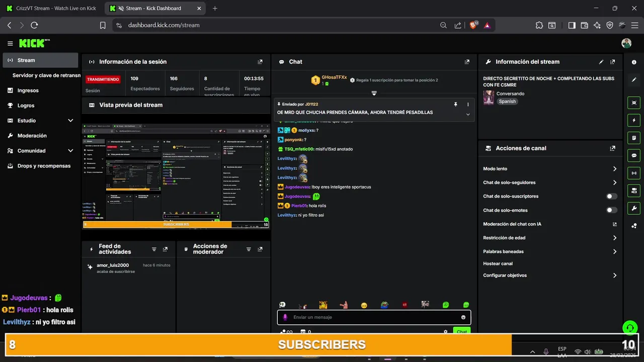Expand the Comunidad sidebar section
644x362 pixels.
(x=70, y=151)
